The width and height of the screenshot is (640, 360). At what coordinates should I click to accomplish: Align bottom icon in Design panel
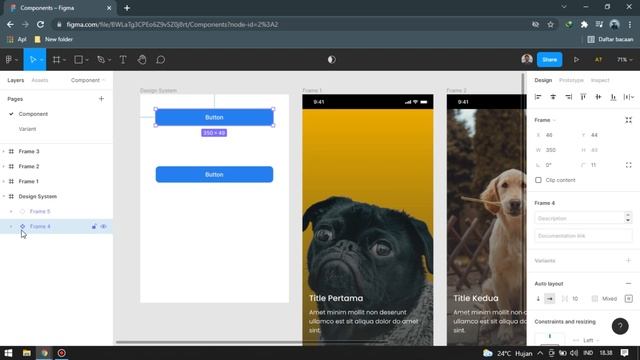tap(613, 97)
